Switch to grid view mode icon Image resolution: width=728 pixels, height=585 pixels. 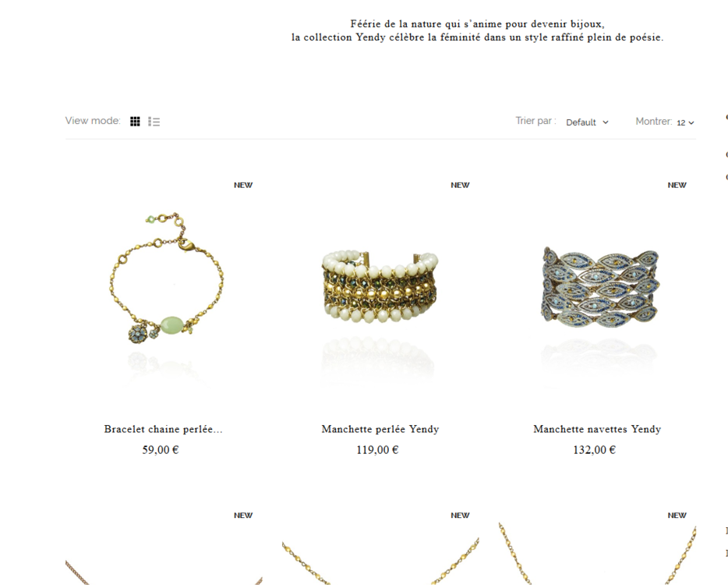(135, 121)
